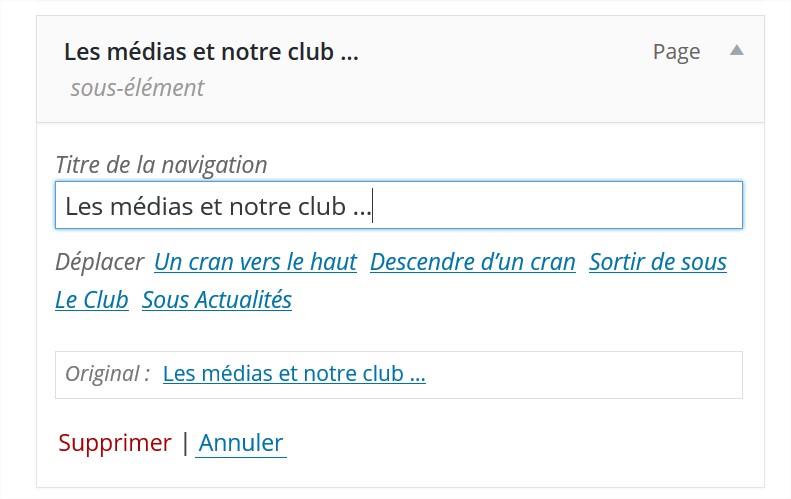Viewport: 791px width, 499px height.
Task: Place cursor at end of navigation title text
Action: (371, 207)
